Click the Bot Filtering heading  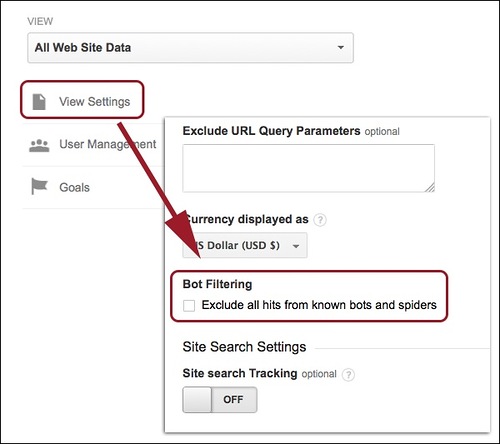click(217, 284)
